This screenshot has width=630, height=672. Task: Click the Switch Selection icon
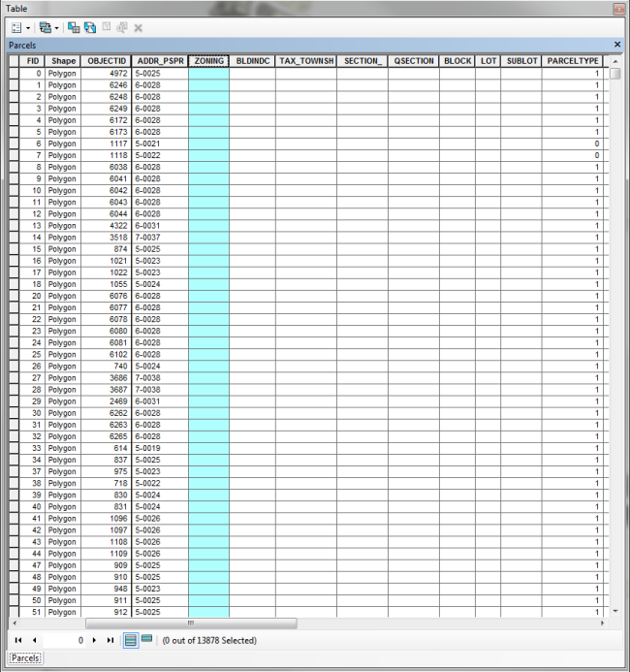click(x=90, y=28)
